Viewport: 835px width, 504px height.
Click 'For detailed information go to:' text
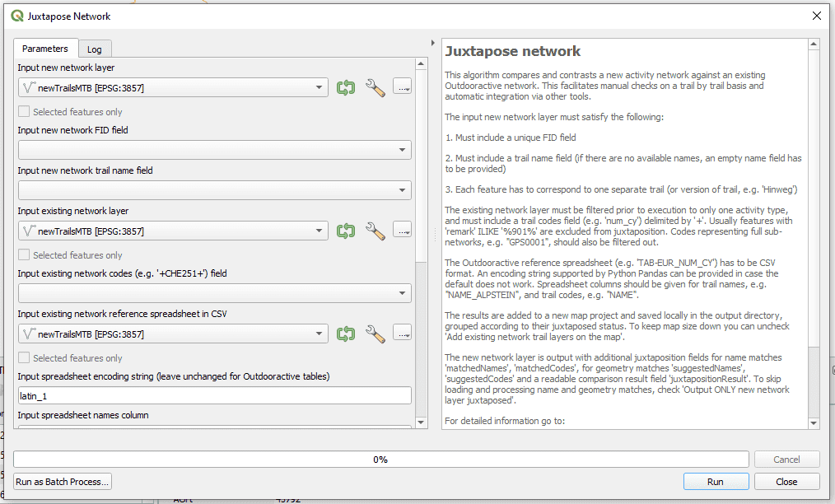[x=505, y=421]
